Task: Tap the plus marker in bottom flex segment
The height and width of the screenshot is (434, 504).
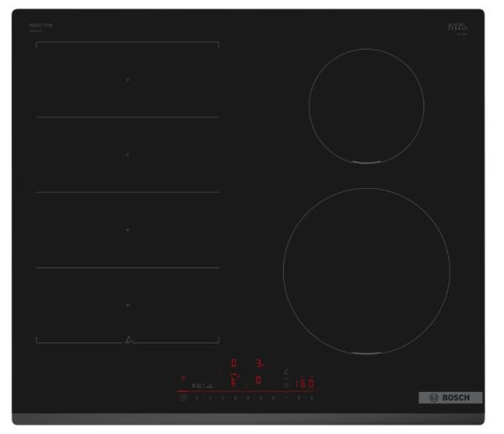Action: pyautogui.click(x=128, y=306)
